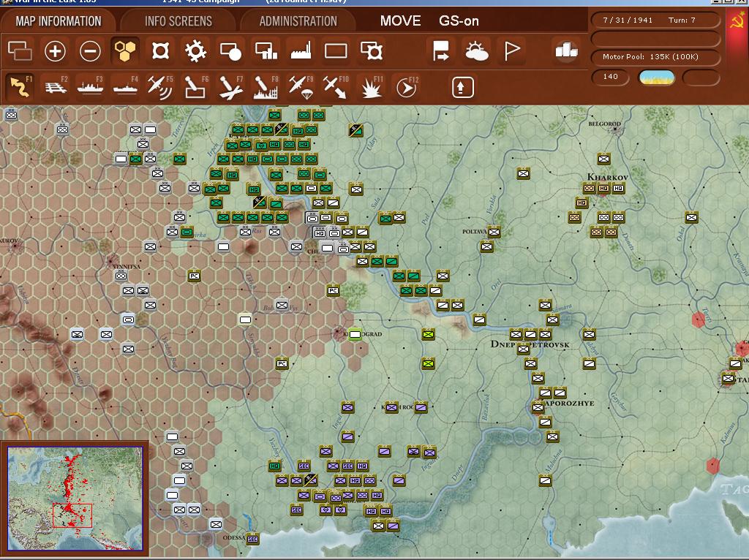Screen dimensions: 749x560
Task: Select the F11 explosion icon mode
Action: [371, 87]
